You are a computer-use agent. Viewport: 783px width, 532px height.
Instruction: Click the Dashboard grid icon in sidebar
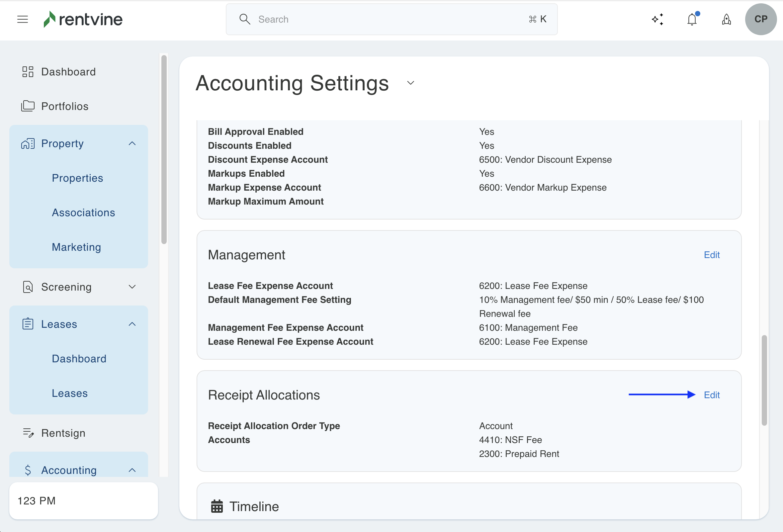(28, 72)
